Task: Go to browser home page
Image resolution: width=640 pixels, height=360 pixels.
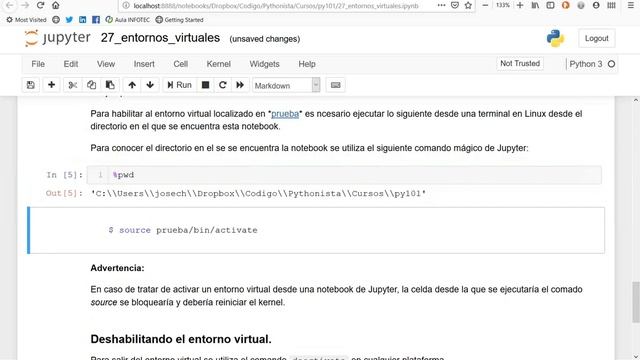Action: pos(56,5)
